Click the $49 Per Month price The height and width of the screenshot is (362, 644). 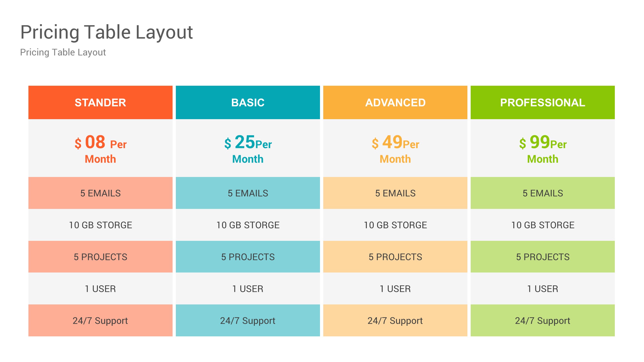(x=395, y=149)
